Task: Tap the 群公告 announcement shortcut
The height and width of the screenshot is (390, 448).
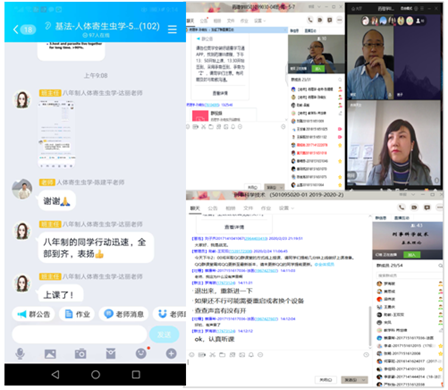Action: [x=33, y=314]
